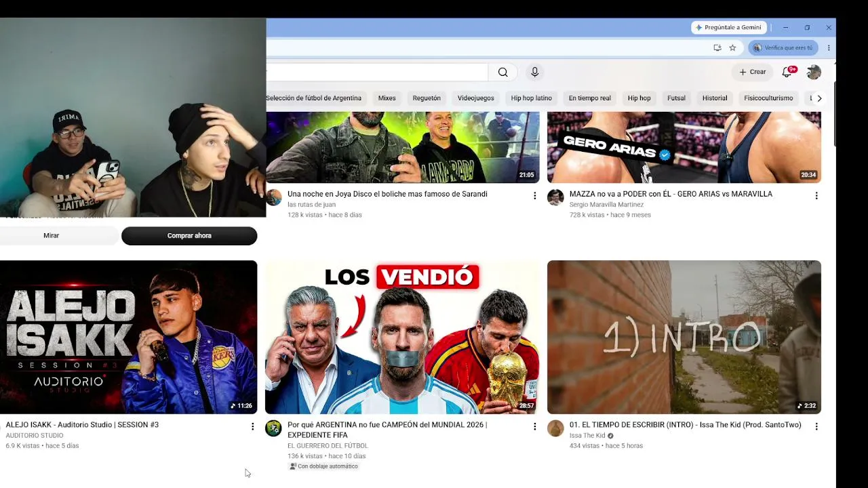Click '728 k vistas • hace 9 meses' text
This screenshot has width=868, height=488.
pos(610,215)
